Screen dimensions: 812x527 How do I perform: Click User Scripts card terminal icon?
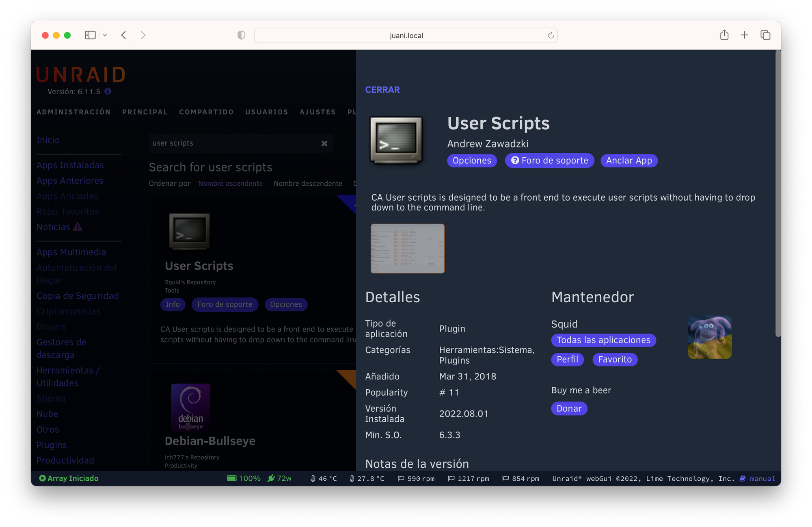point(190,231)
